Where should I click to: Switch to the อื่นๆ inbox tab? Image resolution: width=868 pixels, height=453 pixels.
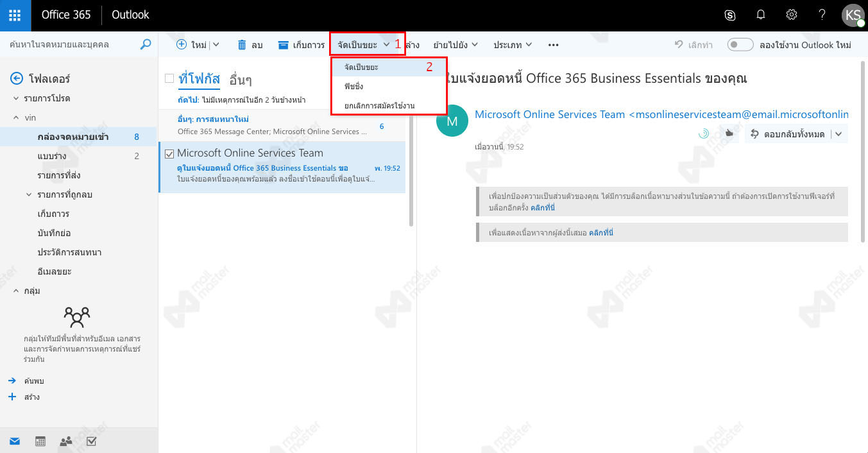click(x=241, y=80)
